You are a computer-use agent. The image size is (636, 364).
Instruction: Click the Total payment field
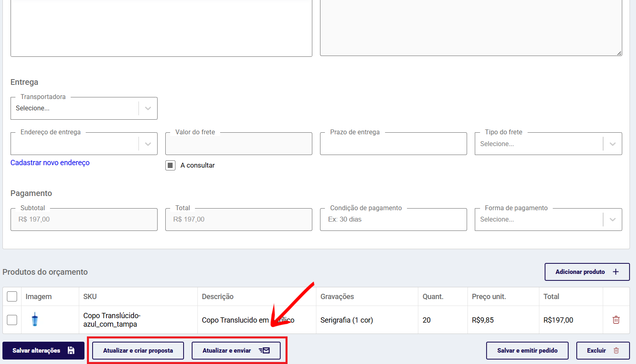pos(239,220)
